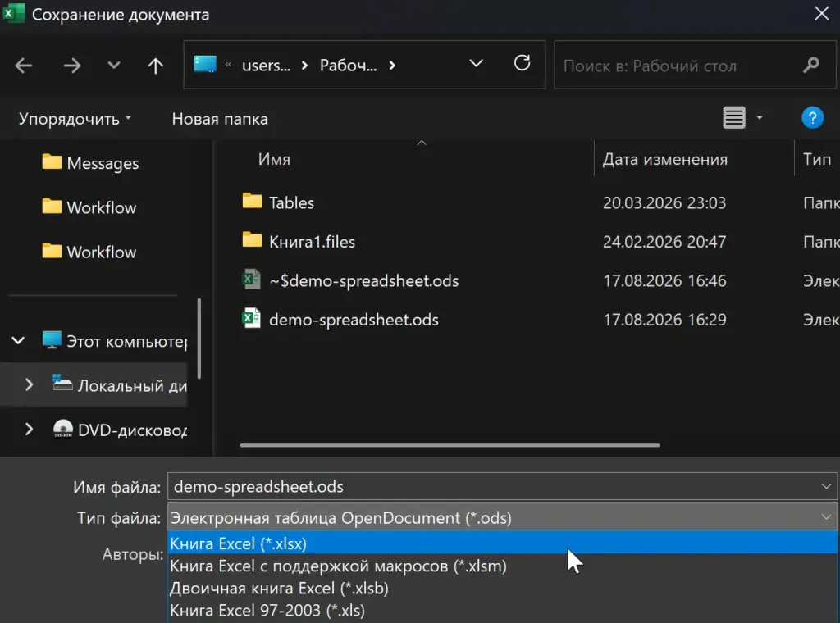Open recent locations chevron next to forward arrow
The height and width of the screenshot is (623, 840).
click(x=113, y=66)
